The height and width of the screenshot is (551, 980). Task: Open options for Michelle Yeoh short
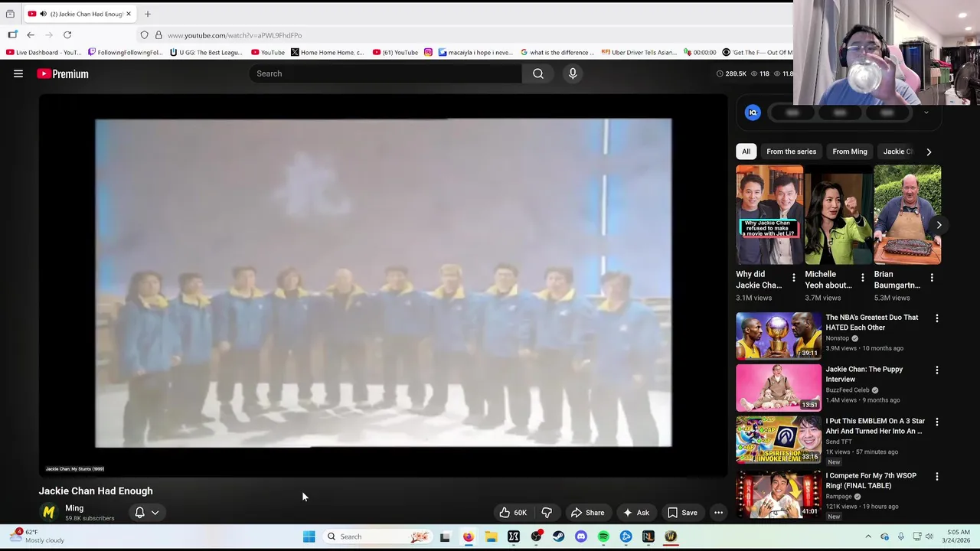tap(863, 278)
